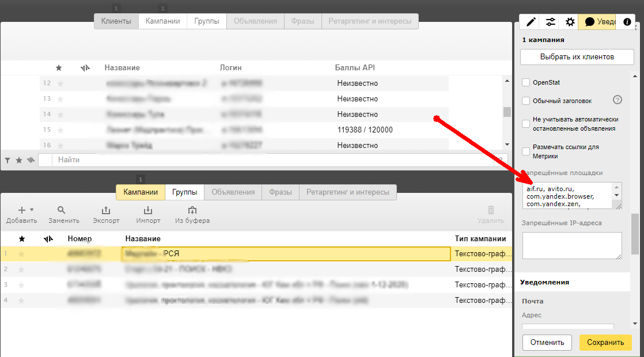Click up arrow of clients list scrollbar
The image size is (644, 357).
[507, 81]
